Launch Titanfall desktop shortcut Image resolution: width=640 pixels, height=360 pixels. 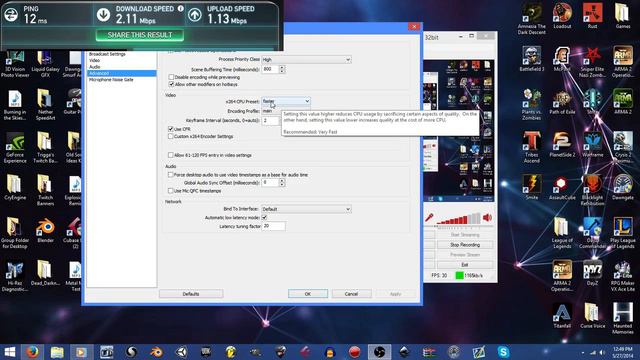coord(562,316)
